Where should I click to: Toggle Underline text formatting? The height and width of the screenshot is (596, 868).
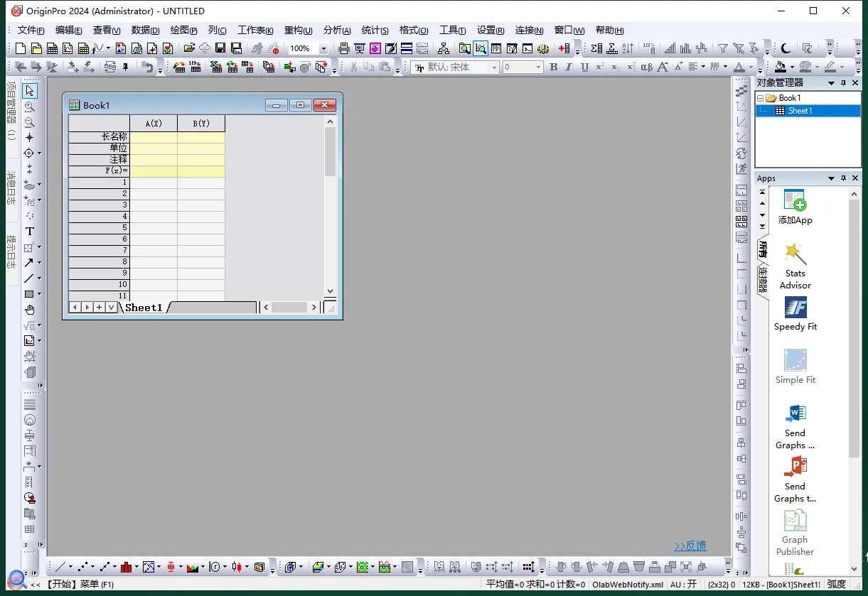[x=584, y=67]
